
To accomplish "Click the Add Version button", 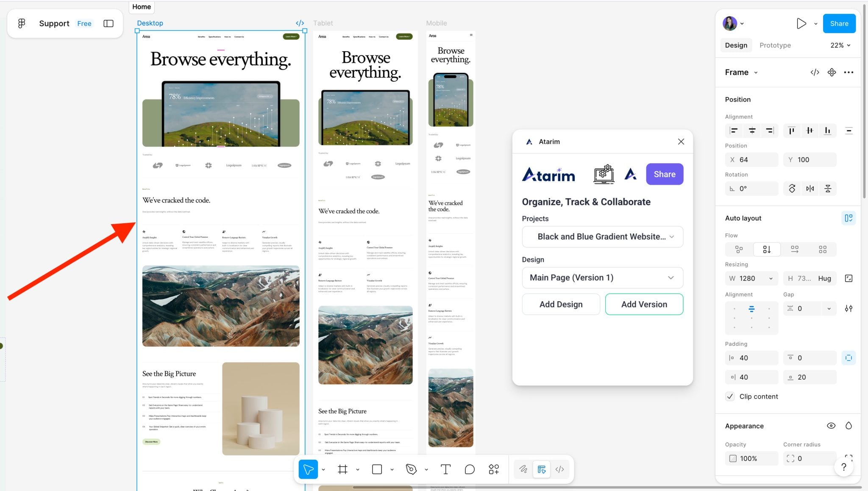I will [644, 304].
